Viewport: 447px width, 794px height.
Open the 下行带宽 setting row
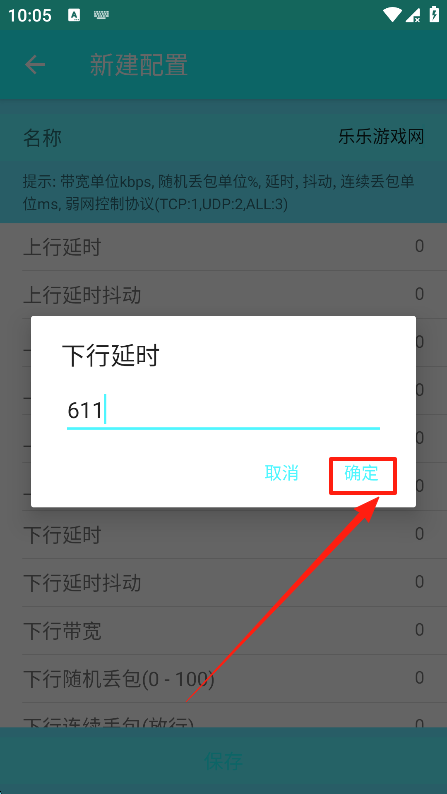point(223,631)
